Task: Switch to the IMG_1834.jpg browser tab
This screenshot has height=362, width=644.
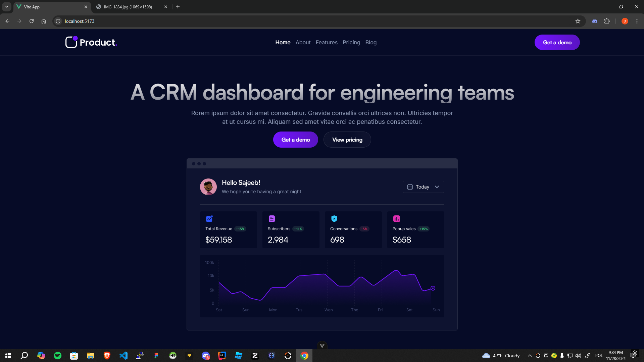Action: (x=132, y=7)
